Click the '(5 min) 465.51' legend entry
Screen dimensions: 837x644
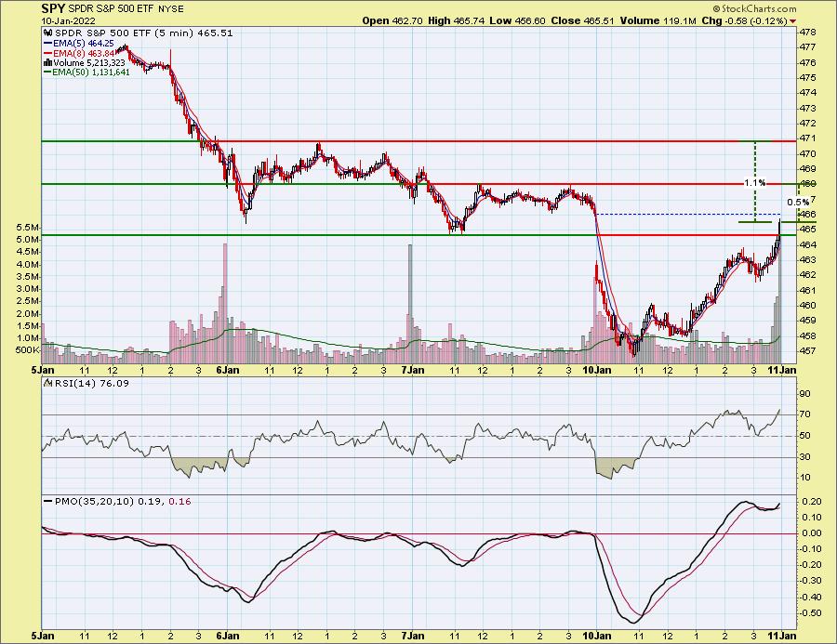[193, 33]
